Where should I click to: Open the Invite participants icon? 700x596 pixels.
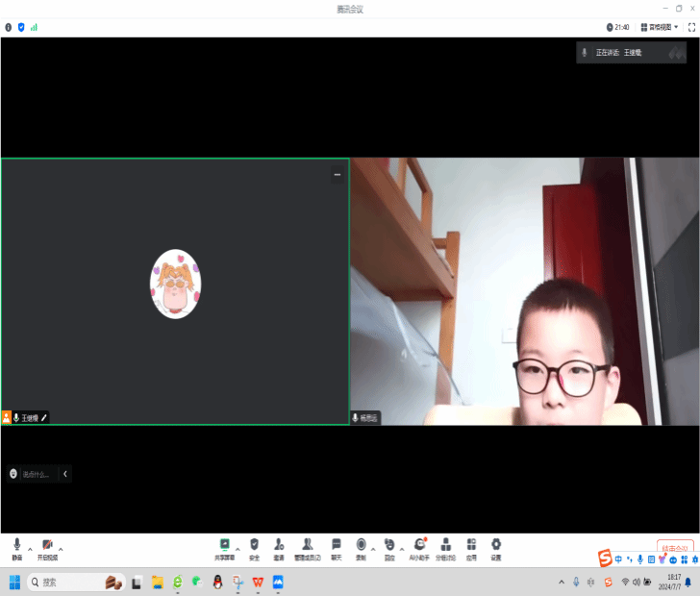[x=279, y=547]
